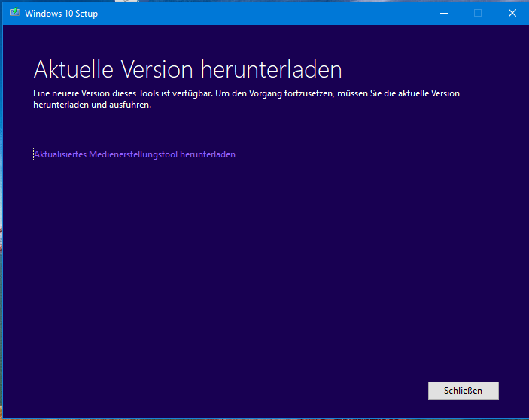Screen dimensions: 529x420
Task: Close the Windows 10 Setup window
Action: tap(512, 13)
